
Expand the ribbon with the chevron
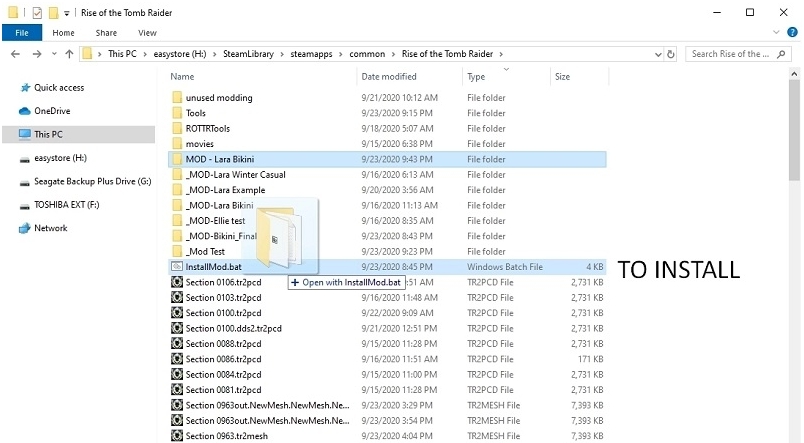coord(776,32)
